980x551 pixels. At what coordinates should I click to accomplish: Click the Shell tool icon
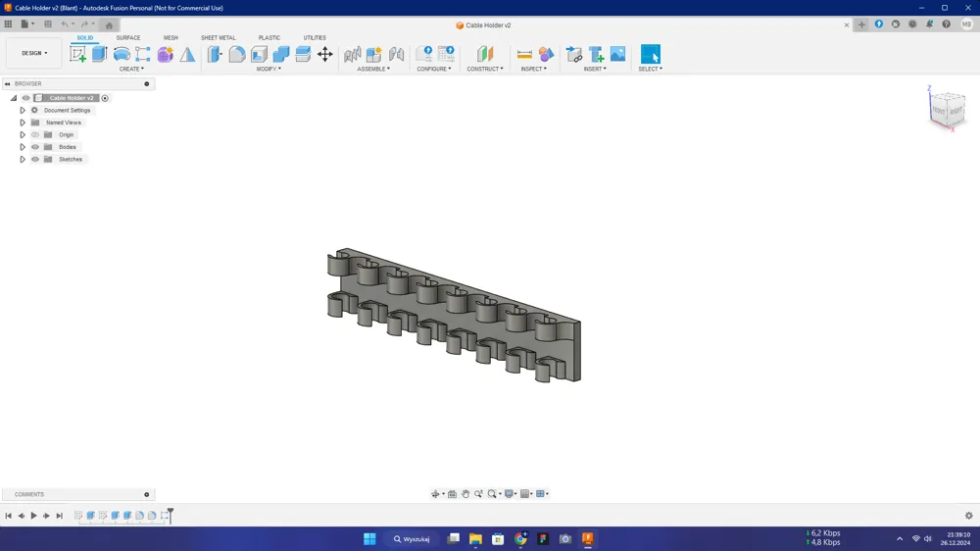[259, 54]
